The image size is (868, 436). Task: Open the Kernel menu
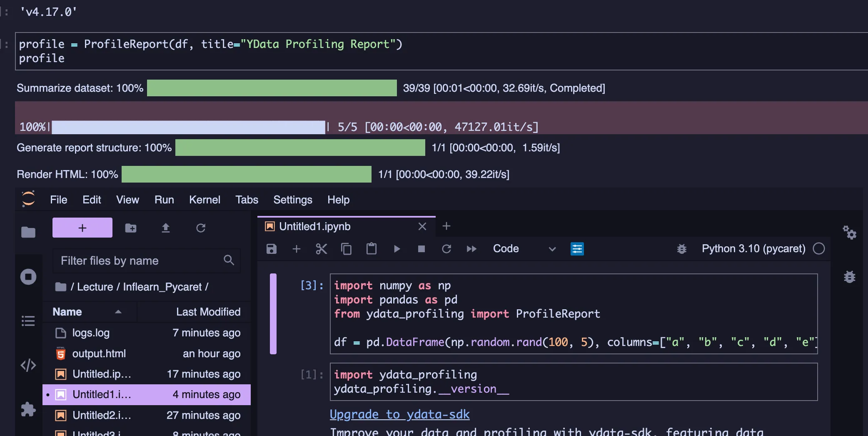click(204, 200)
